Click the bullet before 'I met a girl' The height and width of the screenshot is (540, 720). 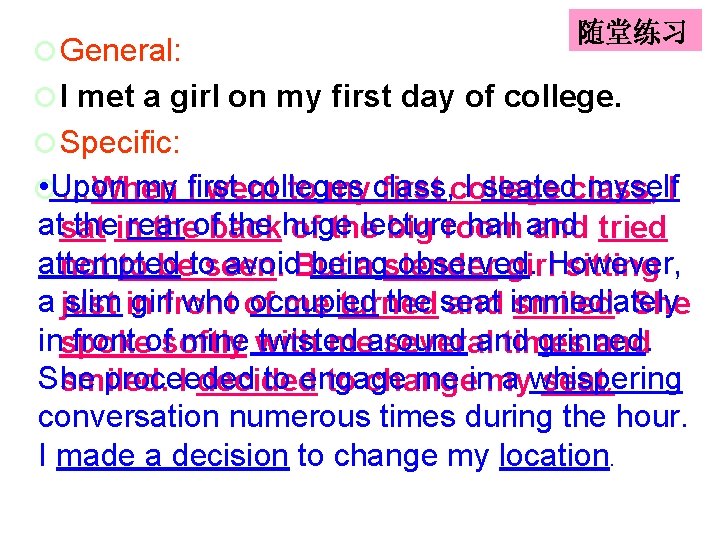coord(45,97)
